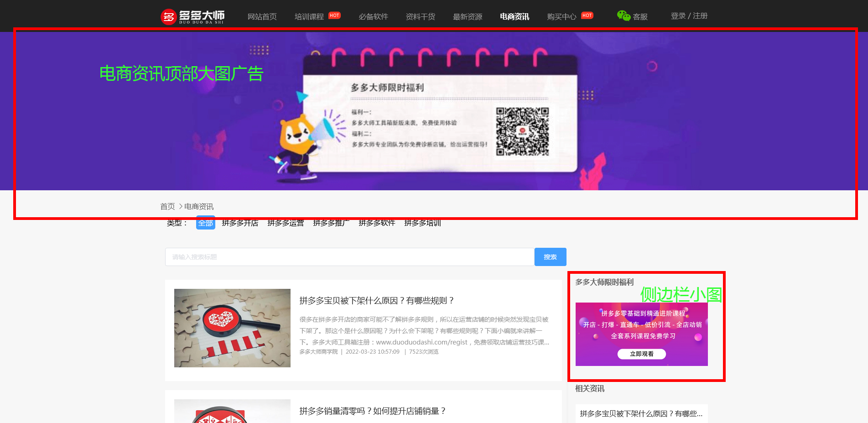Click the 多多大师 site logo

point(192,17)
